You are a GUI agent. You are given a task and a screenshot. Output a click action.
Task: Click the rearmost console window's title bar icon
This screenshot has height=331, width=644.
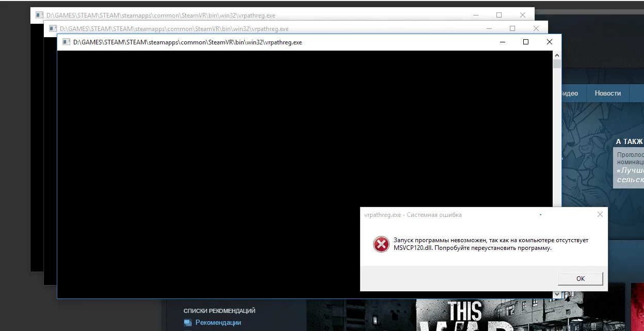pyautogui.click(x=39, y=15)
